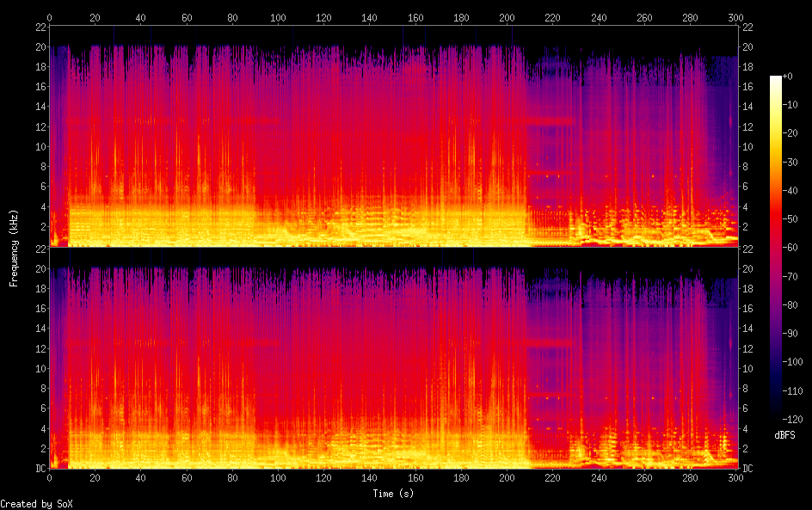The height and width of the screenshot is (510, 812).
Task: Click the 22 label at the top-right frequency axis
Action: coord(748,27)
